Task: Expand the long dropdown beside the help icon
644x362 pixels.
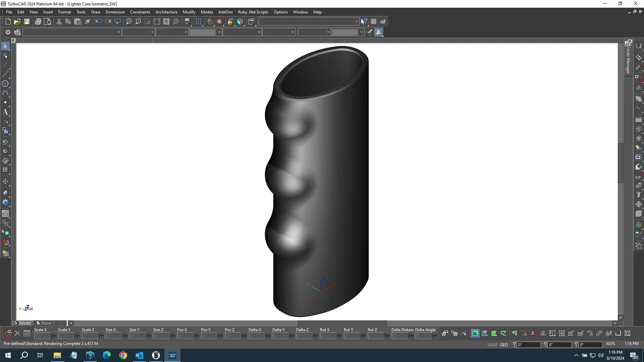Action: pos(357,22)
